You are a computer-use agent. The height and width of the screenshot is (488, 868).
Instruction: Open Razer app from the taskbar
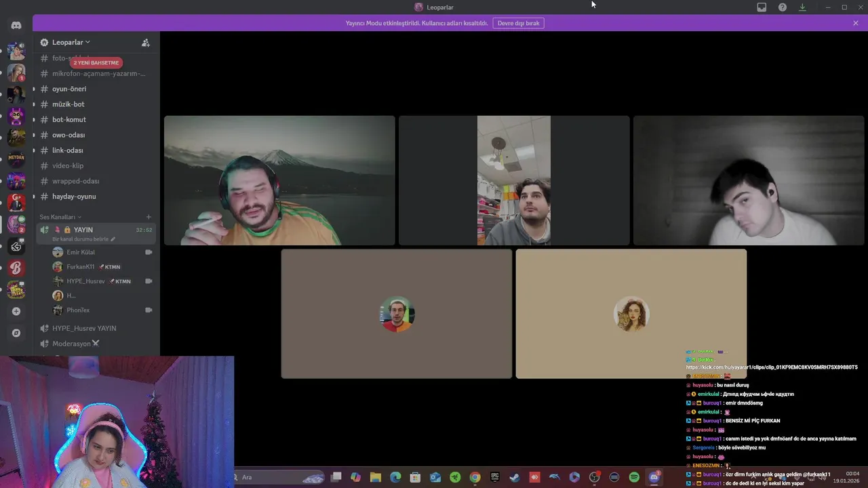pyautogui.click(x=455, y=477)
